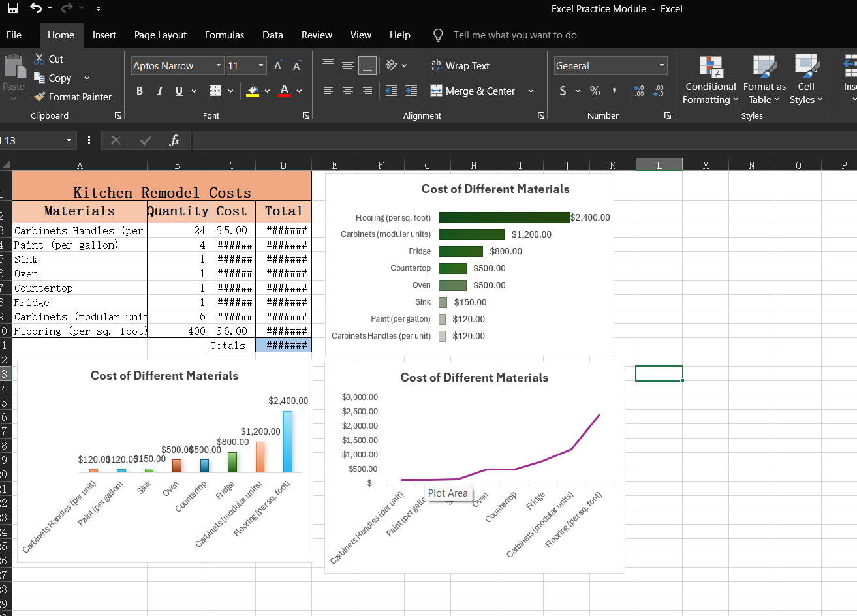
Task: Toggle italic formatting
Action: (159, 91)
